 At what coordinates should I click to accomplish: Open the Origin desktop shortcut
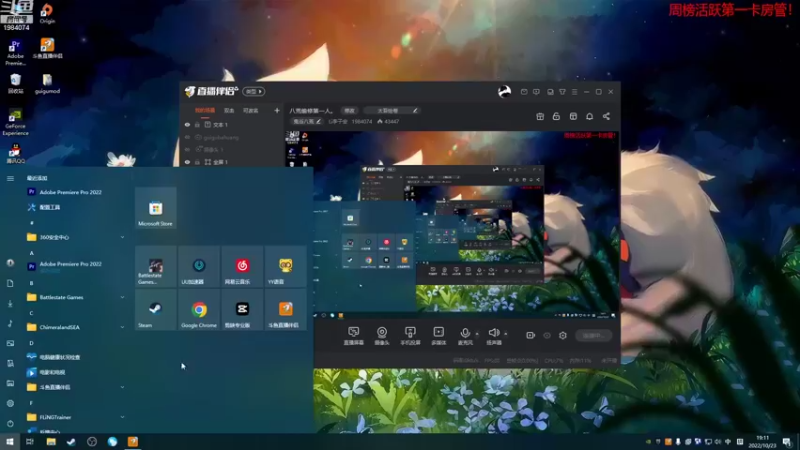coord(47,13)
